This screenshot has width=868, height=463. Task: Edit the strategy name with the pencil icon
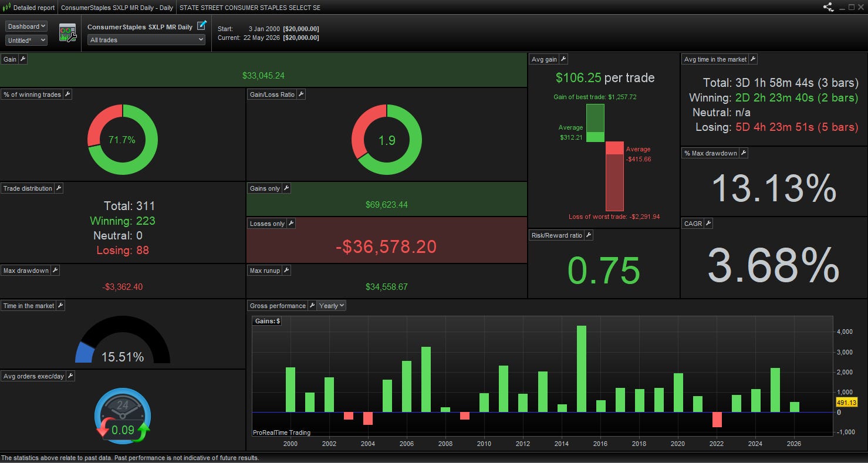point(202,26)
